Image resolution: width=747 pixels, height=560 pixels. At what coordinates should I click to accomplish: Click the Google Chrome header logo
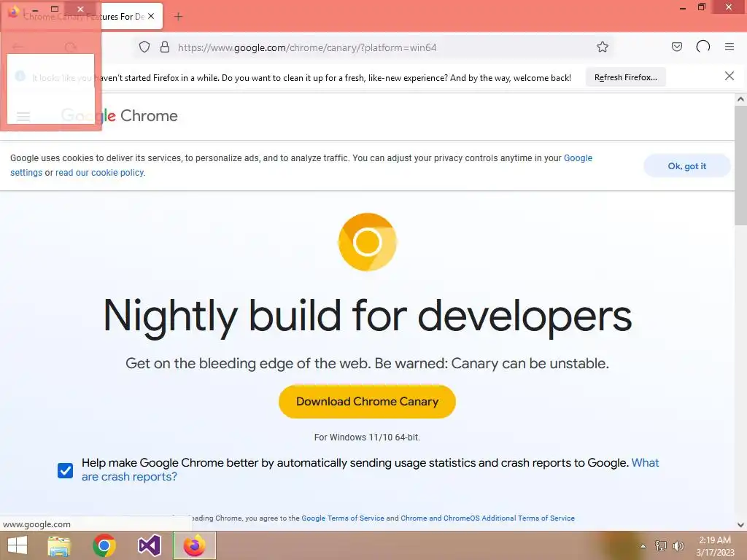pos(119,116)
